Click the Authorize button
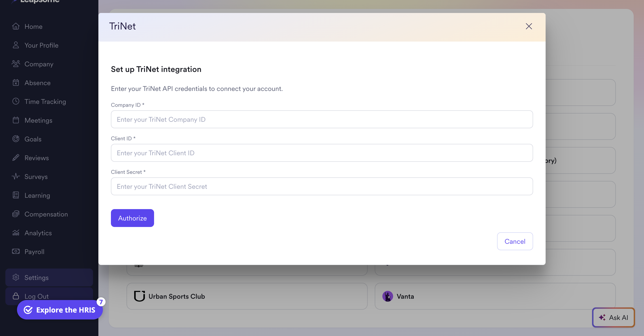 click(132, 218)
